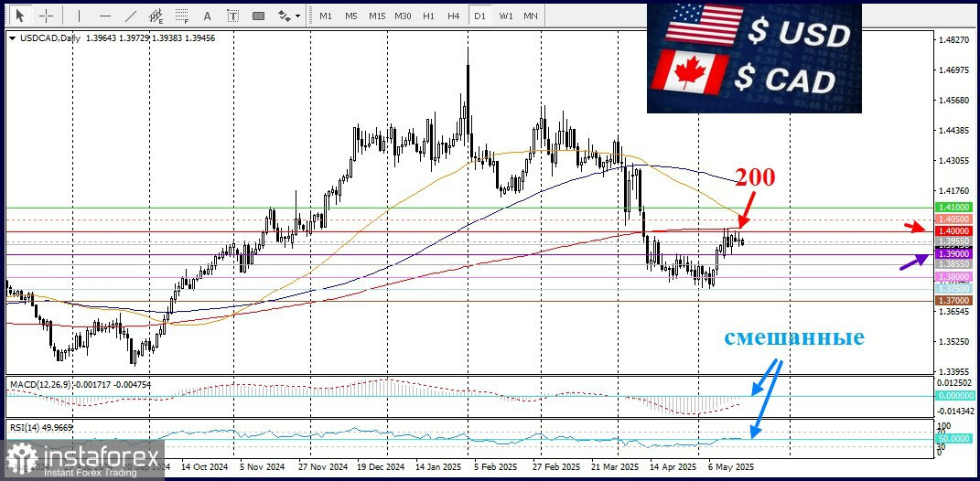Image resolution: width=980 pixels, height=481 pixels.
Task: Click the 1.35250 price axis value
Action: click(955, 342)
